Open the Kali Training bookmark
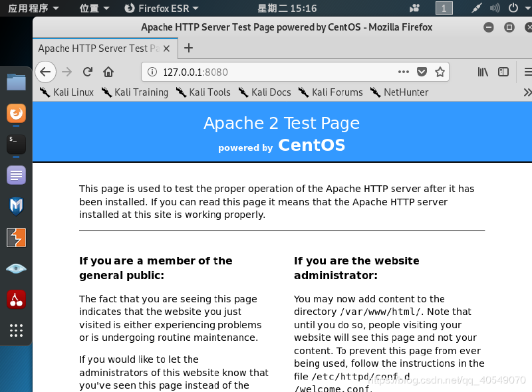 click(x=135, y=92)
